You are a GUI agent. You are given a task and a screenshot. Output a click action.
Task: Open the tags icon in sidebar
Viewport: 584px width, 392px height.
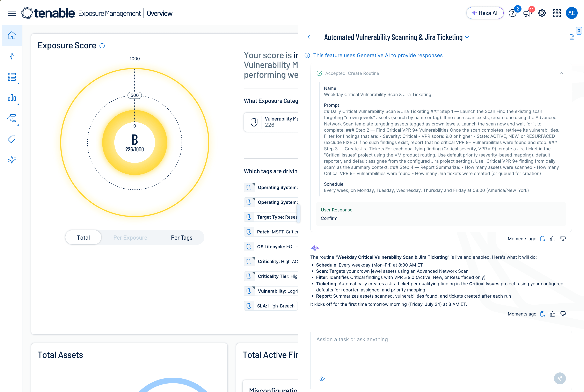click(x=12, y=139)
